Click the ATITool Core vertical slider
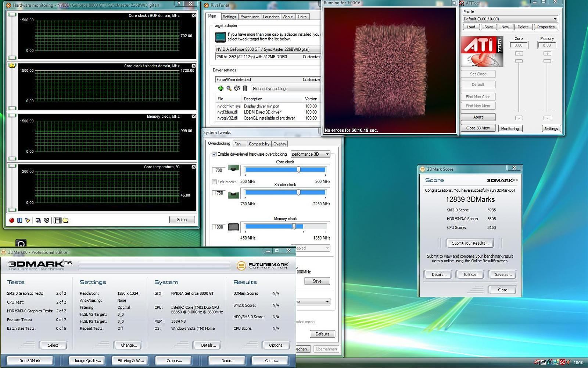This screenshot has width=588, height=368. [x=519, y=61]
